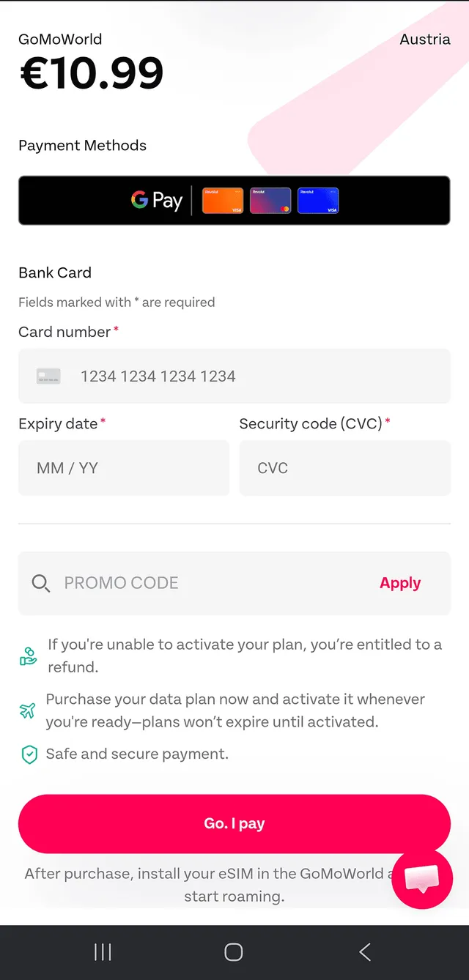Focus the CVC security code field

coord(344,467)
